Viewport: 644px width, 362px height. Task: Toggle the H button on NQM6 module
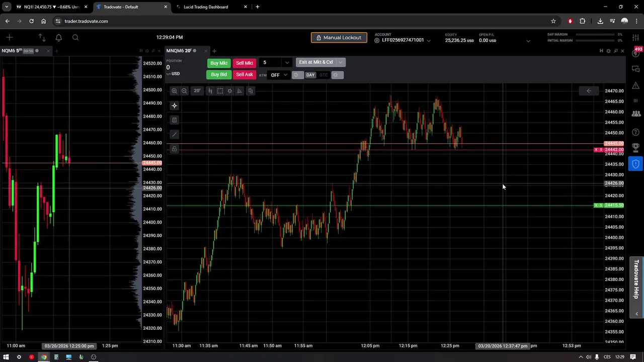(141, 51)
